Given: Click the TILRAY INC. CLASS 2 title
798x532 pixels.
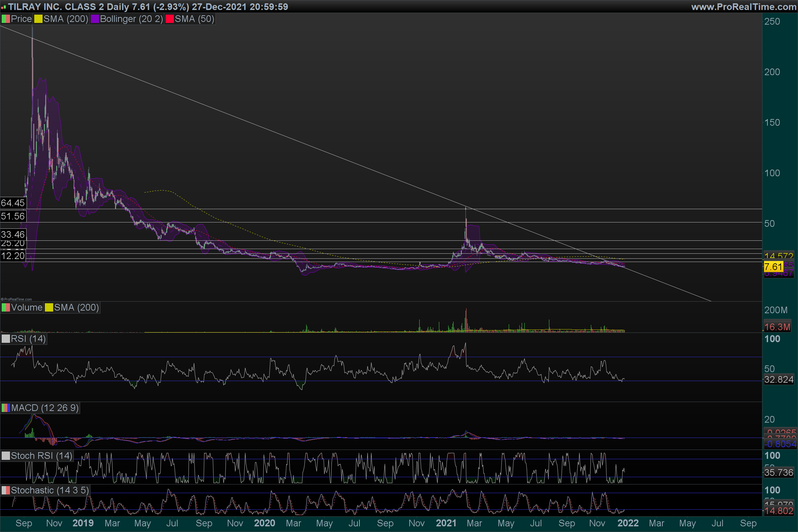Looking at the screenshot, I should tap(56, 7).
